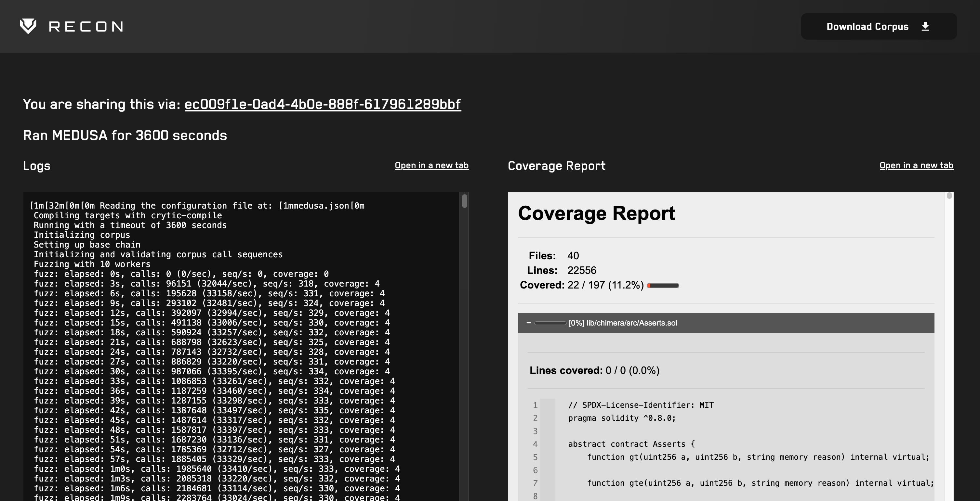Select the Fuzzing with 10 workers log line
Screen dimensions: 980x501
tap(91, 264)
